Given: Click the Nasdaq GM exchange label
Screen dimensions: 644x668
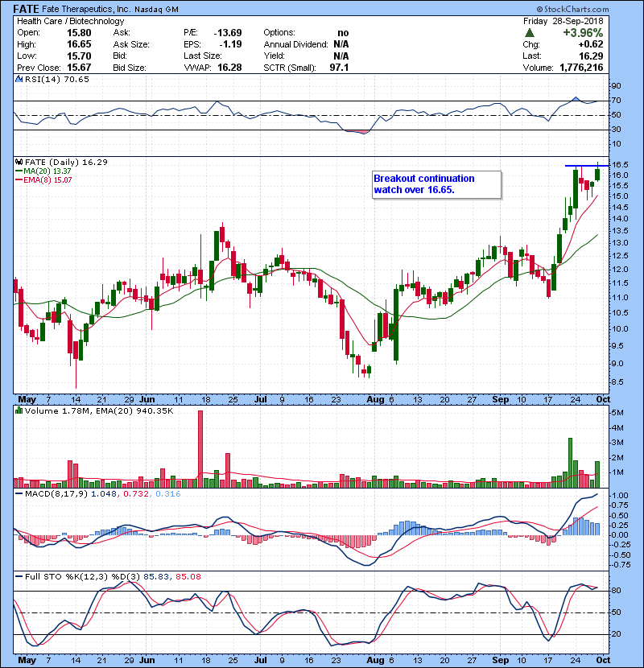Looking at the screenshot, I should click(156, 10).
